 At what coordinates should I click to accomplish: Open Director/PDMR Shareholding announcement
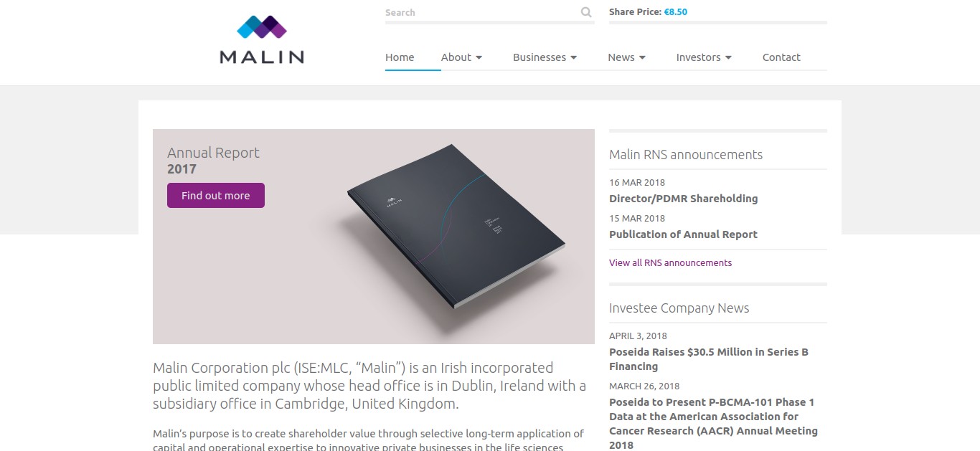coord(683,199)
